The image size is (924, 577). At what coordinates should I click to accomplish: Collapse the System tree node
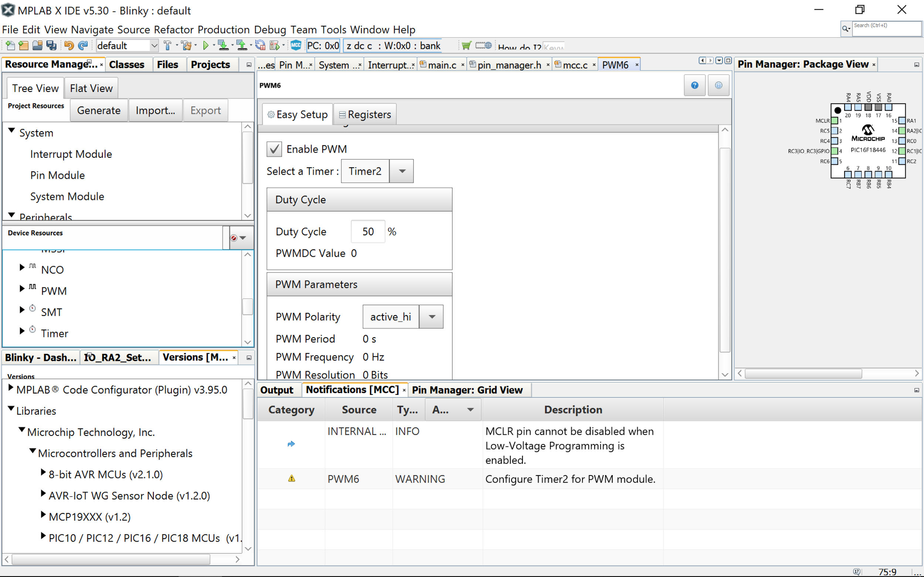tap(12, 130)
